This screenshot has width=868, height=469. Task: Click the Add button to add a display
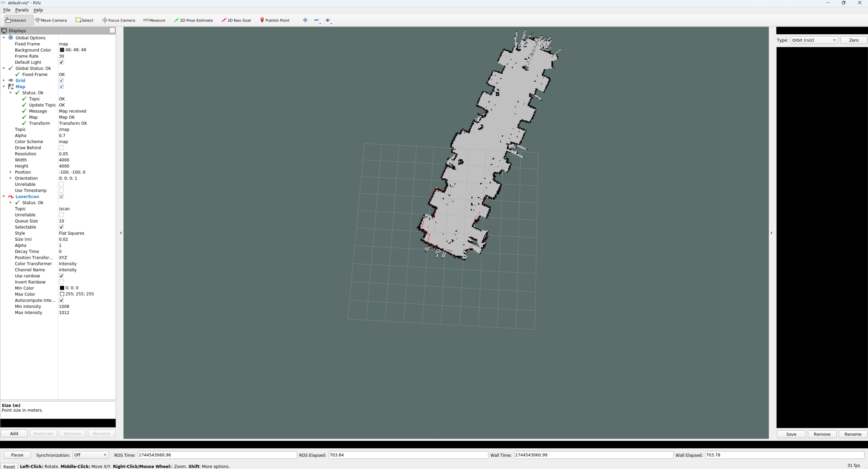(14, 434)
